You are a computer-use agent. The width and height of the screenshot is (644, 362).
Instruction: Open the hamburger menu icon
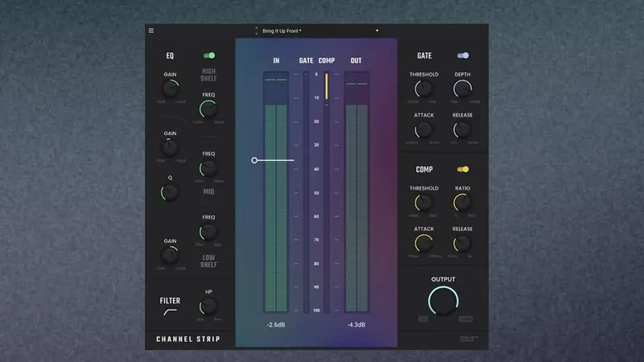151,31
